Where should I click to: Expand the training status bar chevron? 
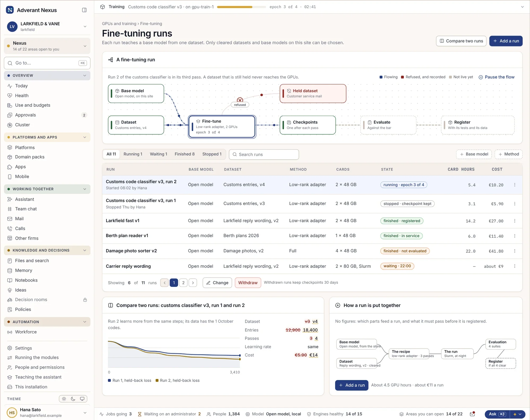coord(522,7)
